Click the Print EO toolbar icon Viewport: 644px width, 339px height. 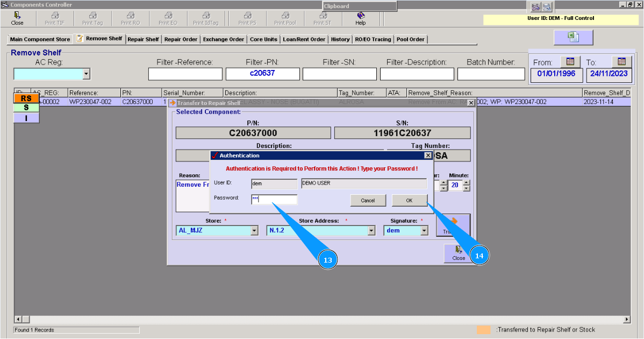coord(168,18)
